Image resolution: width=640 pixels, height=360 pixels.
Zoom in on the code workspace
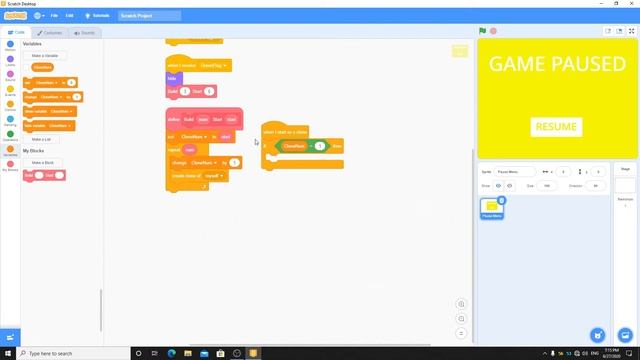[x=461, y=304]
